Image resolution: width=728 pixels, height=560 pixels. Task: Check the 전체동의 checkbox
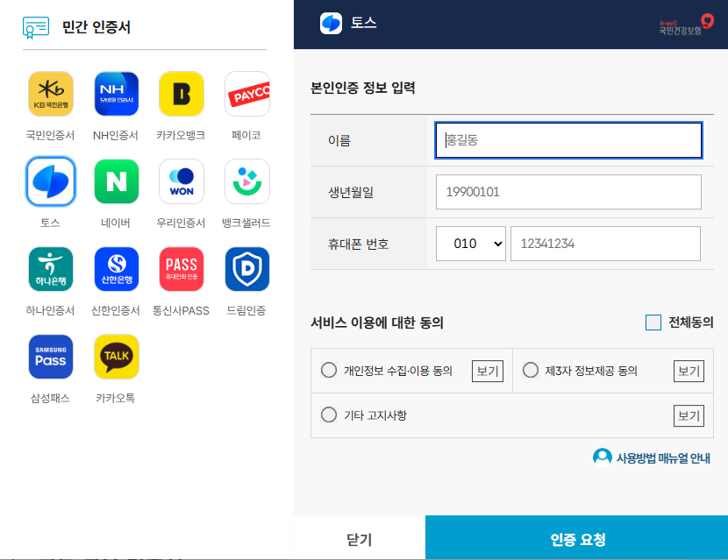tap(653, 323)
